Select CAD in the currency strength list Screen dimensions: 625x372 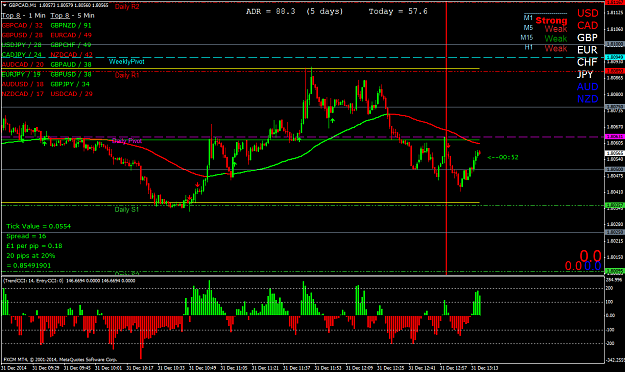pyautogui.click(x=588, y=26)
